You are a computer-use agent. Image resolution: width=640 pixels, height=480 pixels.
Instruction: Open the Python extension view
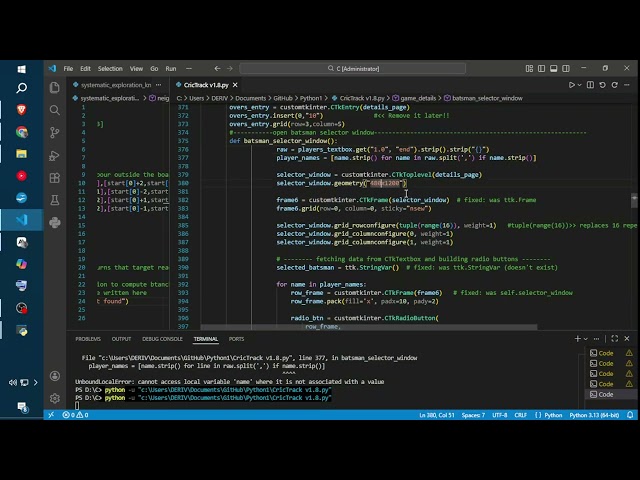click(x=55, y=222)
